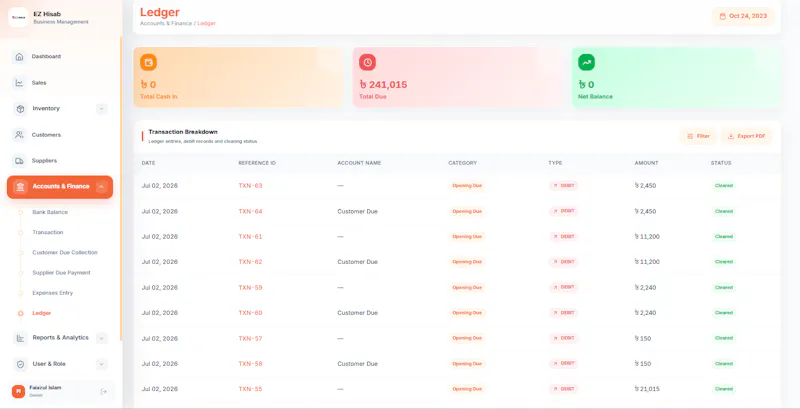The width and height of the screenshot is (800, 409).
Task: Open Customer Due Collection submenu item
Action: (x=65, y=252)
